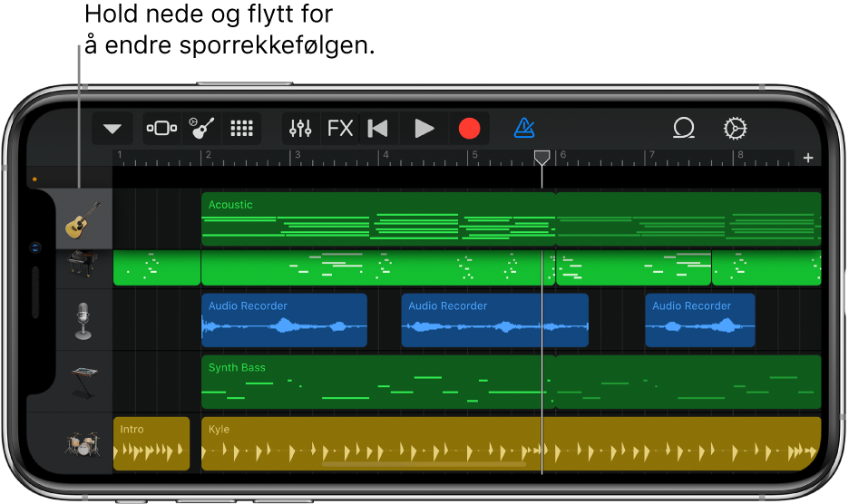
Task: Select the synth keyboard track header
Action: point(84,382)
